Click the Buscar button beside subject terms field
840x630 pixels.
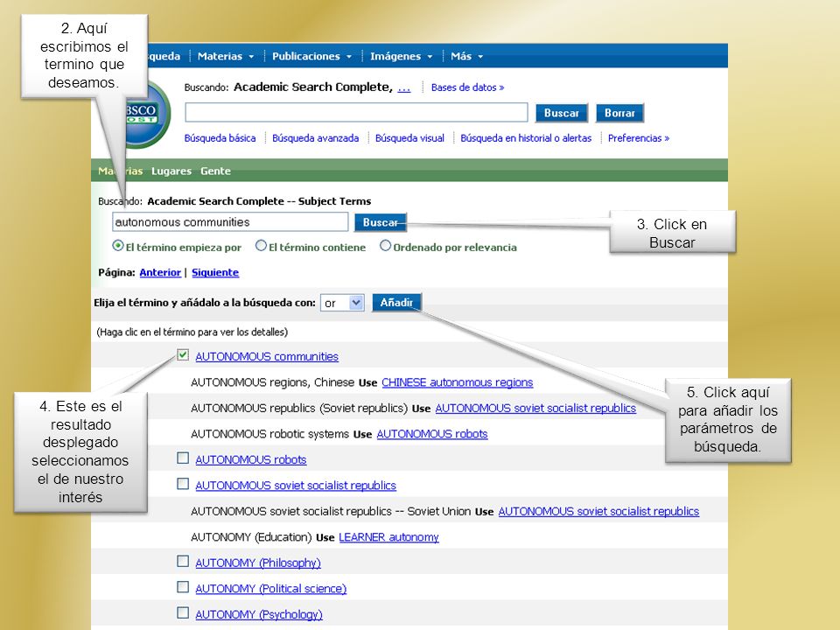[381, 222]
